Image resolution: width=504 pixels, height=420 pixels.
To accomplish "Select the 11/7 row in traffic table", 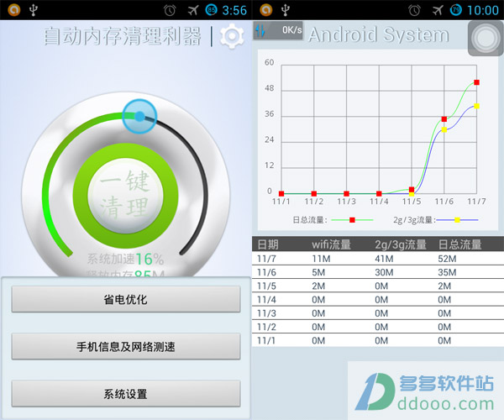I will [x=377, y=260].
